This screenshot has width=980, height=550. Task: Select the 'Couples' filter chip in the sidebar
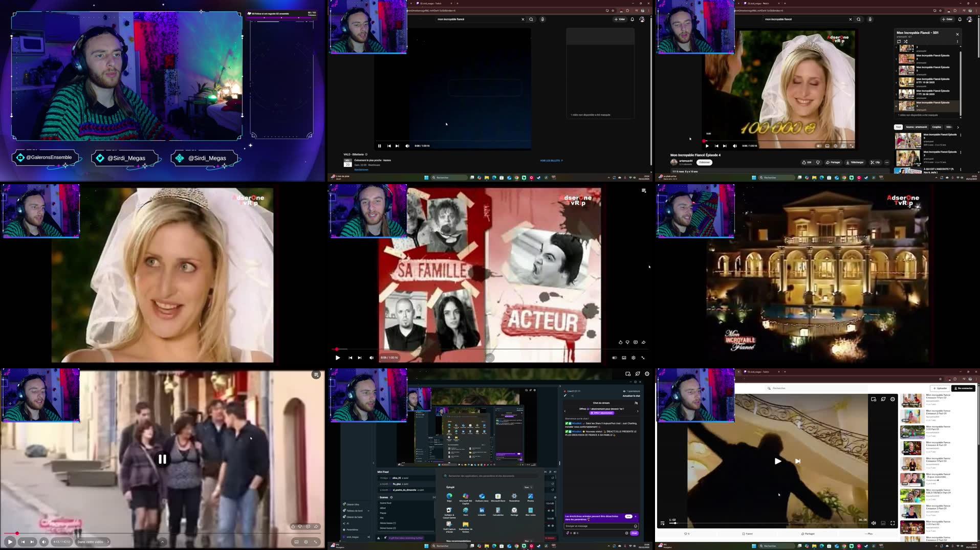click(x=937, y=127)
